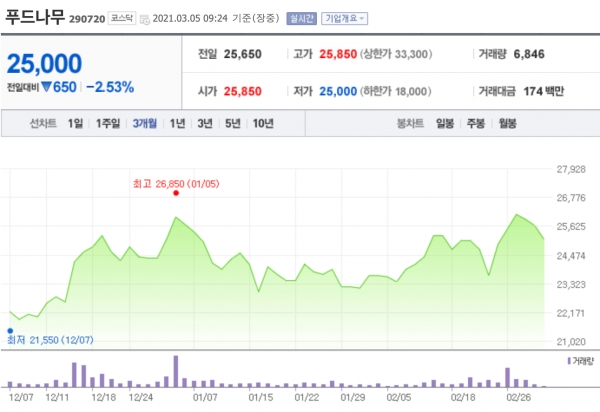Click the down-arrow change indicator 650
This screenshot has width=600, height=412.
click(59, 87)
